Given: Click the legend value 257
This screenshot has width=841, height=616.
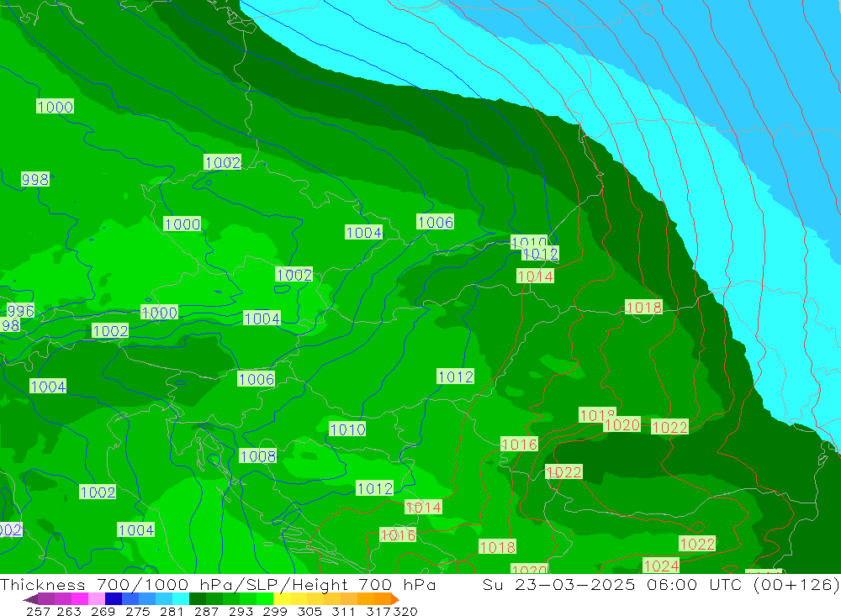Looking at the screenshot, I should pos(38,611).
